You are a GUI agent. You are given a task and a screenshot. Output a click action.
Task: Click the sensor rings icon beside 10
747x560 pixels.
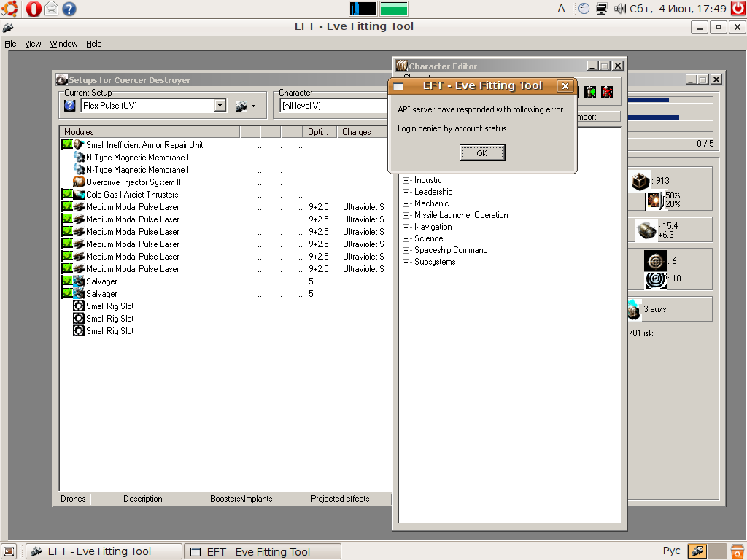tap(656, 280)
